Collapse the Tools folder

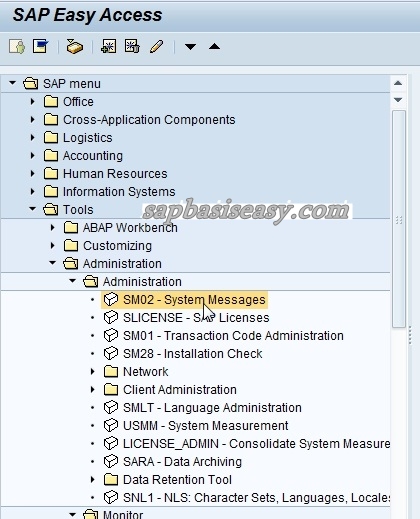(32, 209)
